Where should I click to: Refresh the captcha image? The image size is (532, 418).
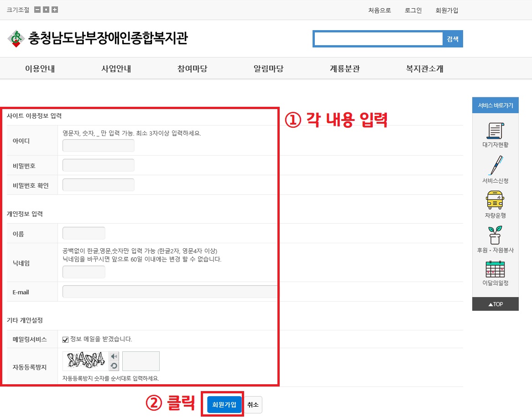tap(114, 366)
